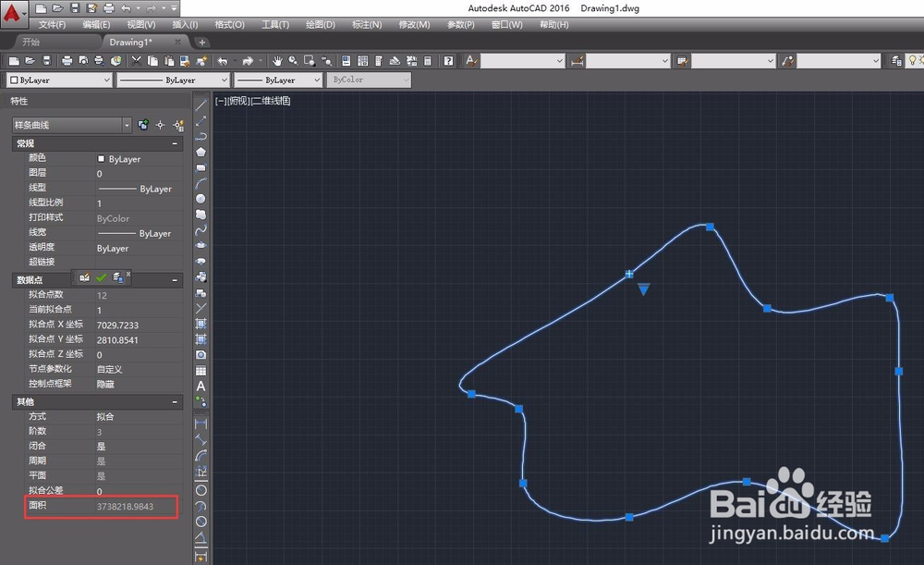Open the multileader style combo box
The width and height of the screenshot is (924, 565).
[839, 61]
